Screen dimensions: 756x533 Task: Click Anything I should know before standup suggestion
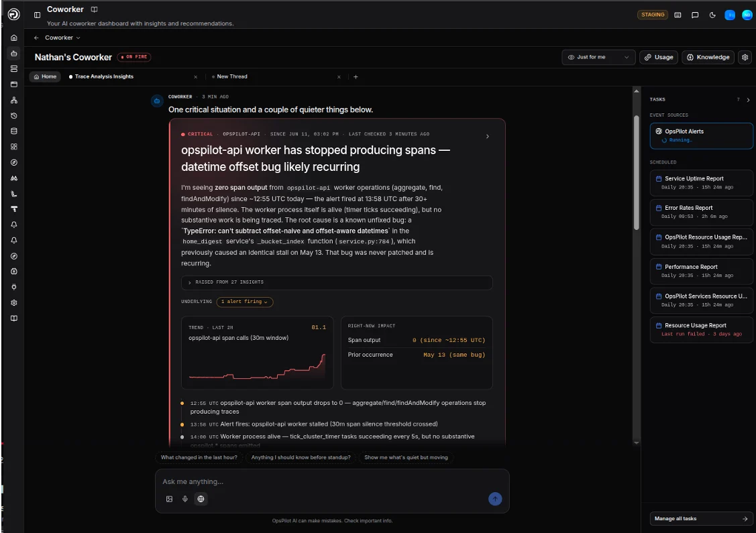[301, 457]
